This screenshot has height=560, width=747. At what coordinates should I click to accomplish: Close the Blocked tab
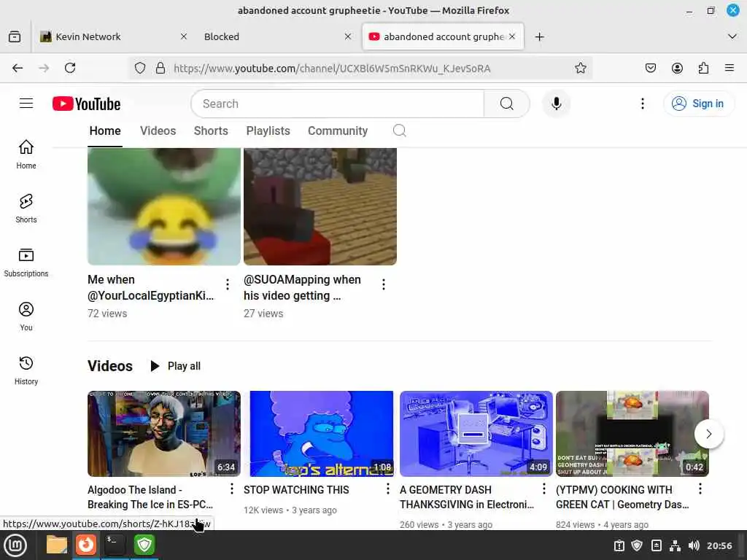[x=348, y=36]
